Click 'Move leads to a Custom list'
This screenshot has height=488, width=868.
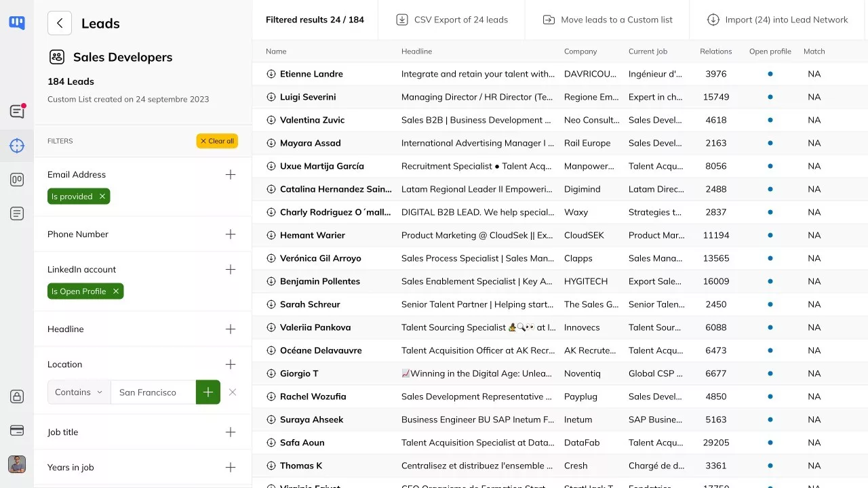[608, 20]
